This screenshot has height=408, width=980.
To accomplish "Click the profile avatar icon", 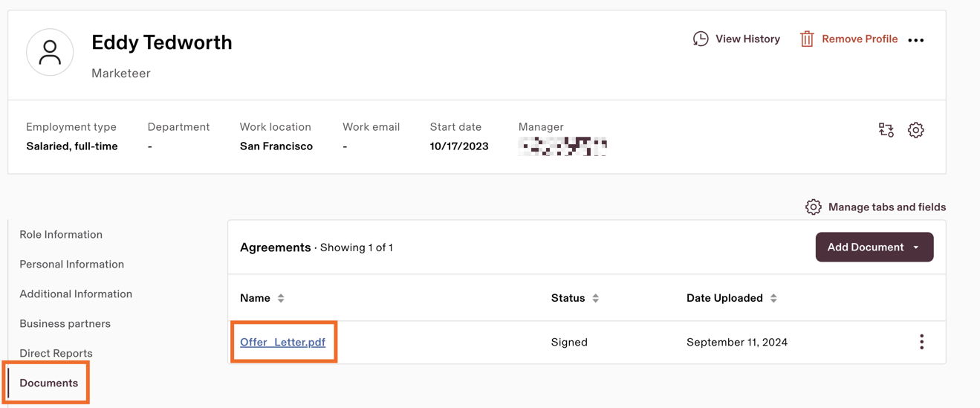I will (50, 52).
